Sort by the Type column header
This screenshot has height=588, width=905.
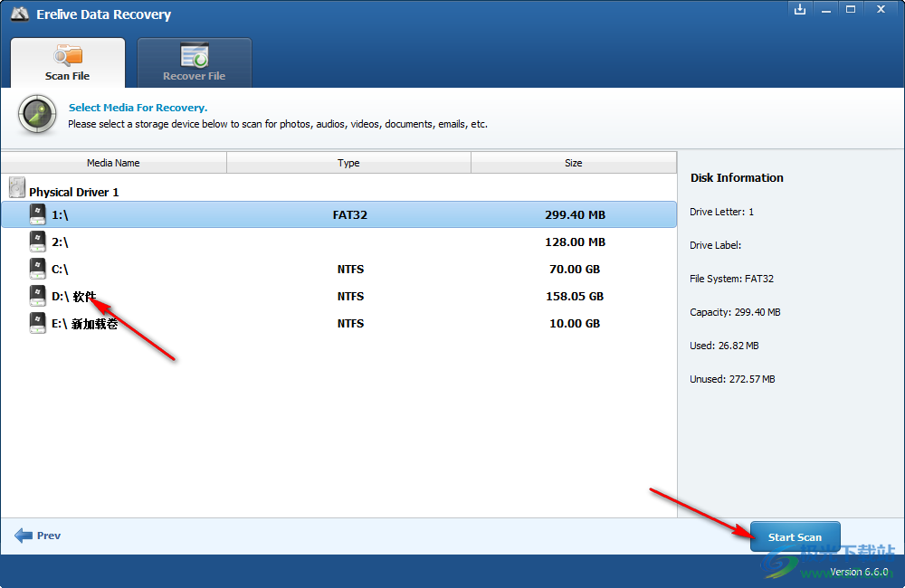(x=348, y=163)
